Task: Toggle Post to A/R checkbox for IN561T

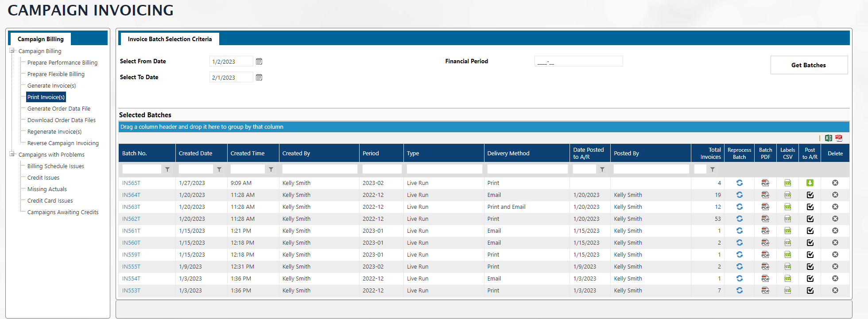Action: click(x=810, y=231)
